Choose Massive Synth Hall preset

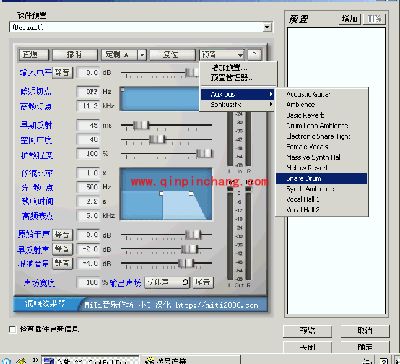(322, 157)
